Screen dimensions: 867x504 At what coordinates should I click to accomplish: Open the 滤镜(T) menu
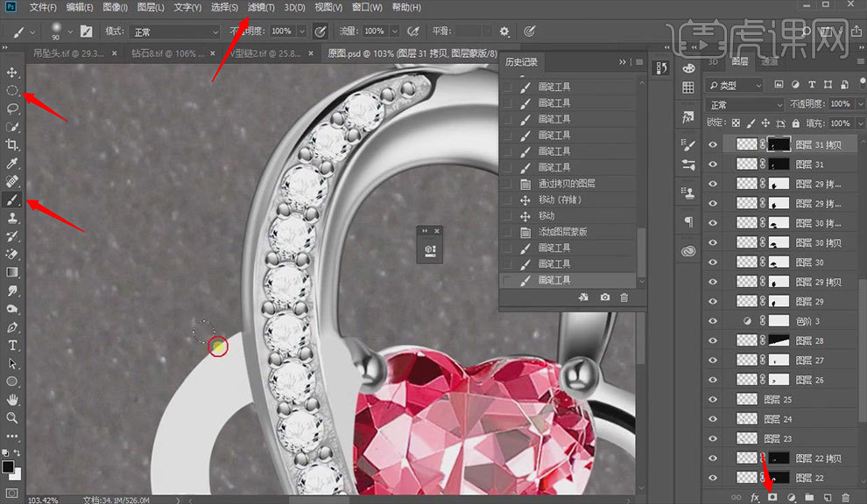[260, 8]
